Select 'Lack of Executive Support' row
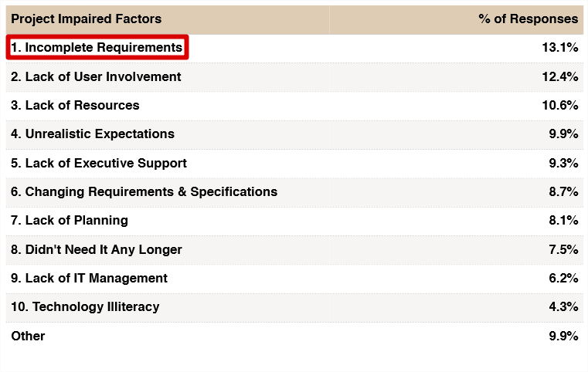 point(98,163)
